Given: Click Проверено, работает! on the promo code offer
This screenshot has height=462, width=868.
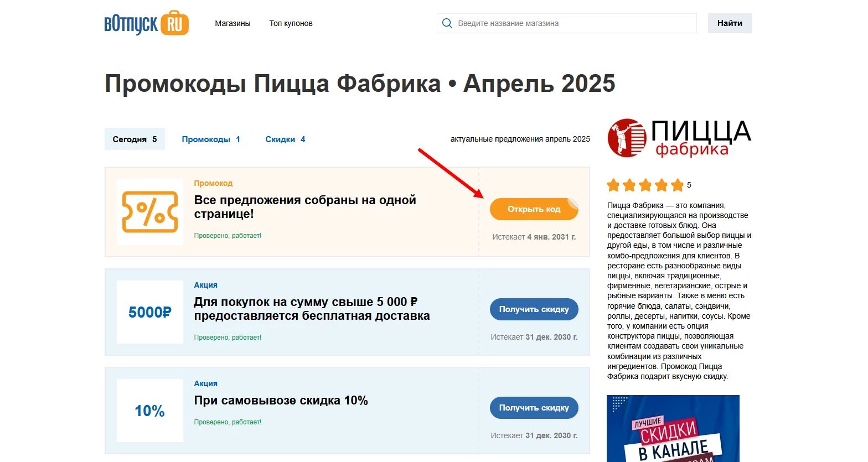Looking at the screenshot, I should click(228, 236).
